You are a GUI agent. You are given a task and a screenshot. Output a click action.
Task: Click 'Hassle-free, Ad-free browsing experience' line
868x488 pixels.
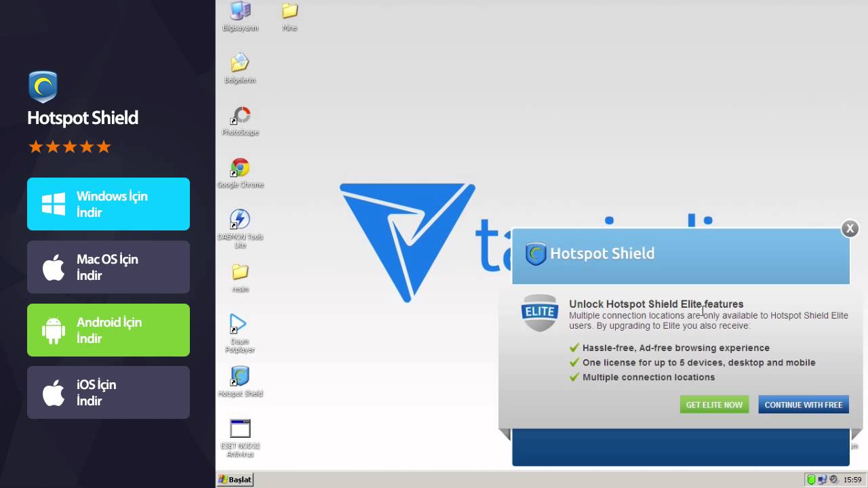[x=676, y=348]
